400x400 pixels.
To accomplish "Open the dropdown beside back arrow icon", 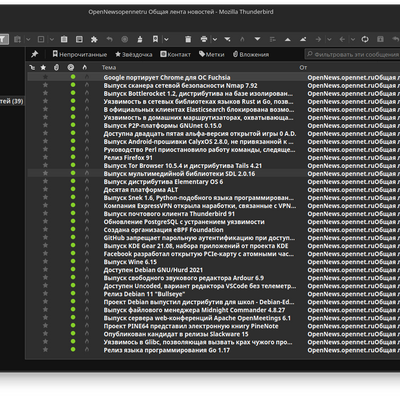I will tap(353, 39).
